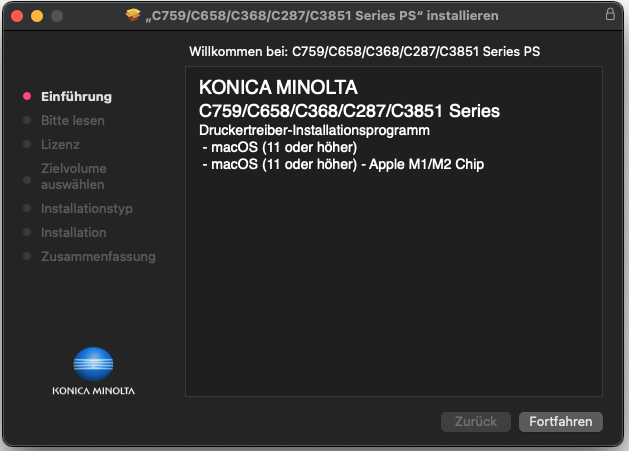629x451 pixels.
Task: Open the Zielvolume auswählen step
Action: 73,177
